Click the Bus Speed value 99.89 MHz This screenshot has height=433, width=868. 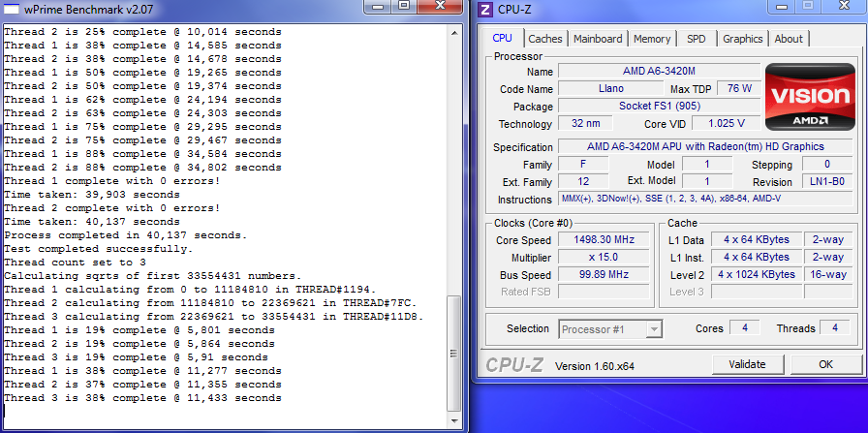pyautogui.click(x=604, y=274)
